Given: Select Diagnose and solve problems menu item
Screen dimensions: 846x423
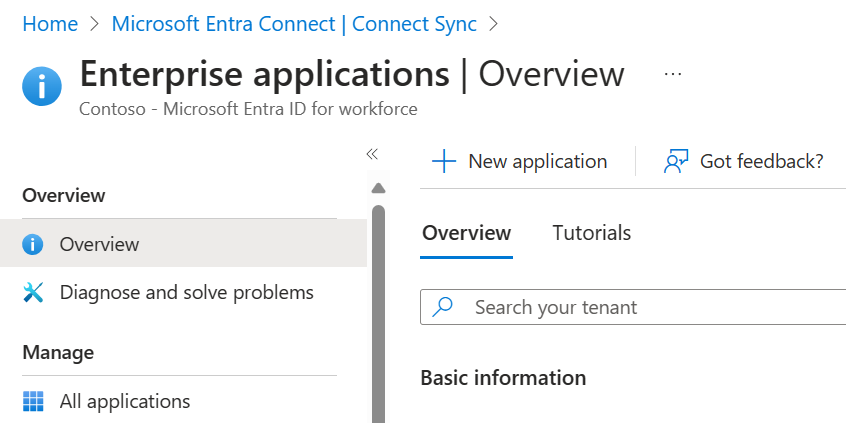Looking at the screenshot, I should (187, 292).
